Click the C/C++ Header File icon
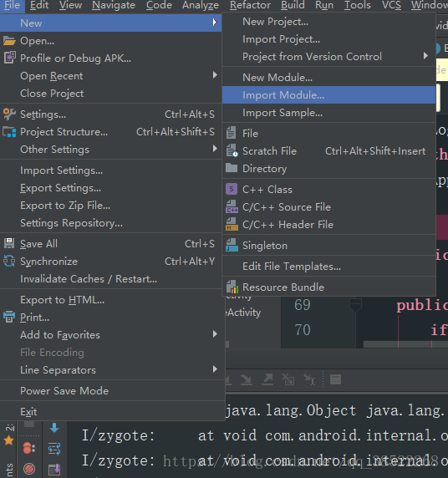 [232, 224]
